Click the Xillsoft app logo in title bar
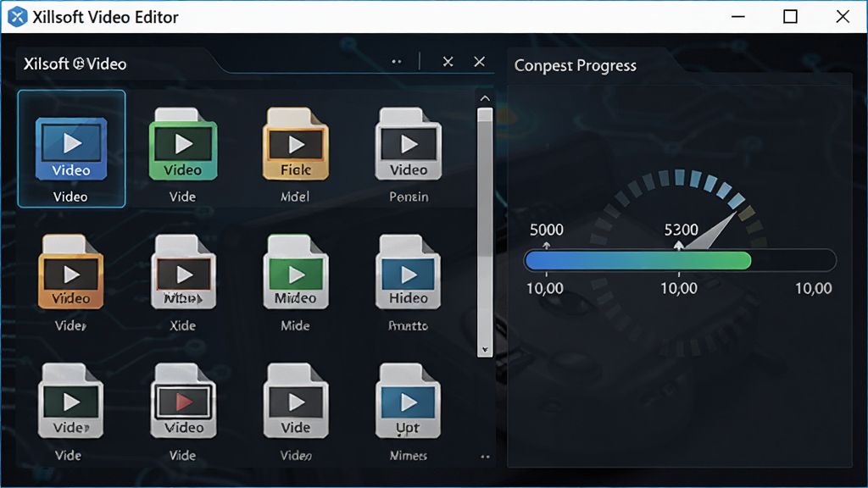This screenshot has height=488, width=868. (17, 17)
